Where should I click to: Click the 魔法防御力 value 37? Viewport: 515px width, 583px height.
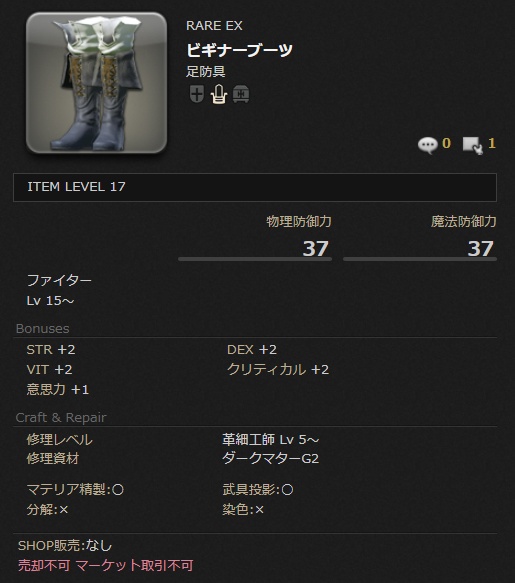480,248
